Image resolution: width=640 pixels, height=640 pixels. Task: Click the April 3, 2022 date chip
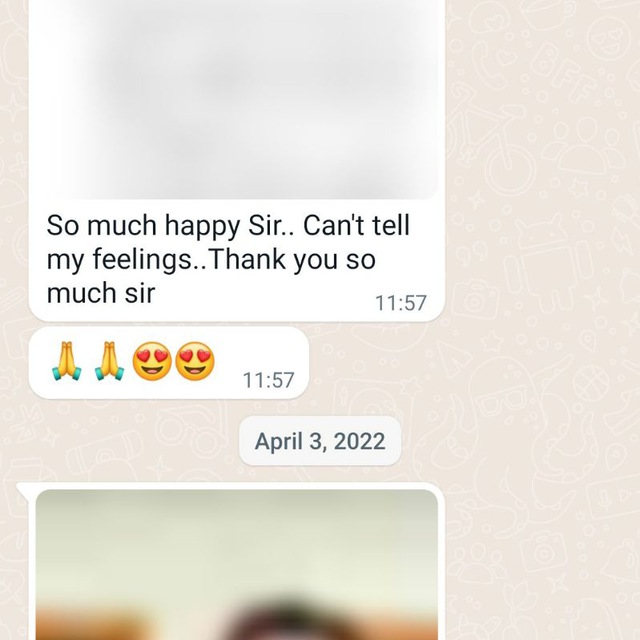tap(320, 441)
